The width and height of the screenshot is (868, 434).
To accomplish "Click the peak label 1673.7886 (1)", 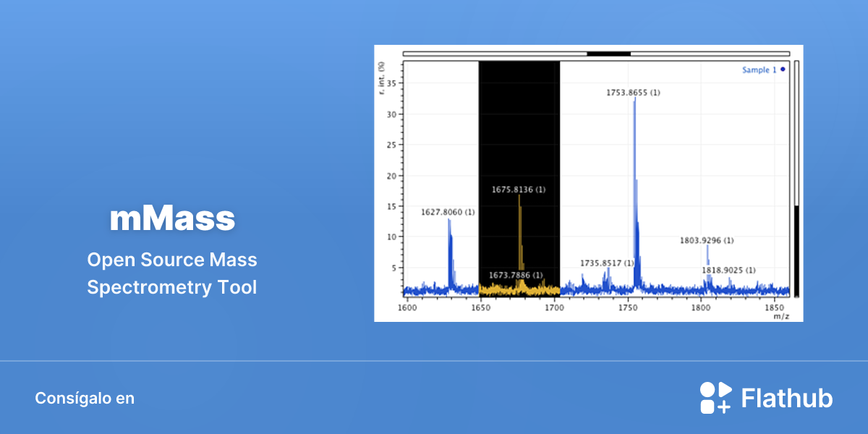I will (x=515, y=275).
